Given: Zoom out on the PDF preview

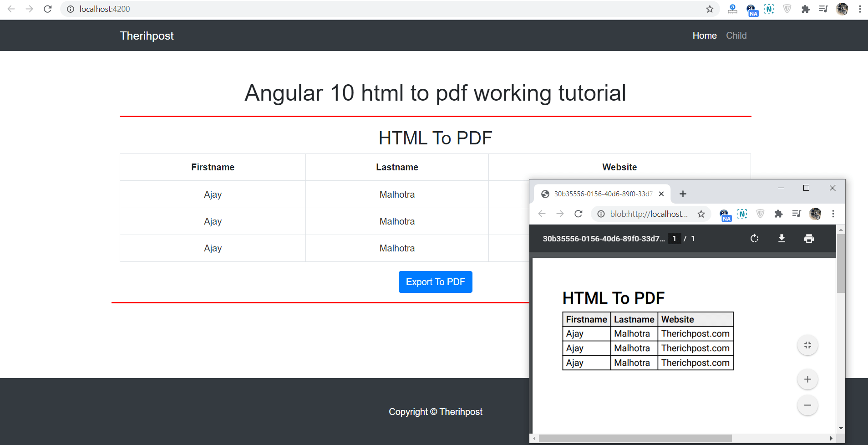Looking at the screenshot, I should [x=807, y=405].
